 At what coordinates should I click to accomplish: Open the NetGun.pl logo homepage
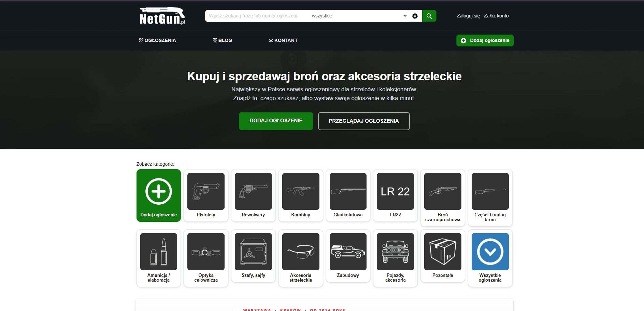162,16
